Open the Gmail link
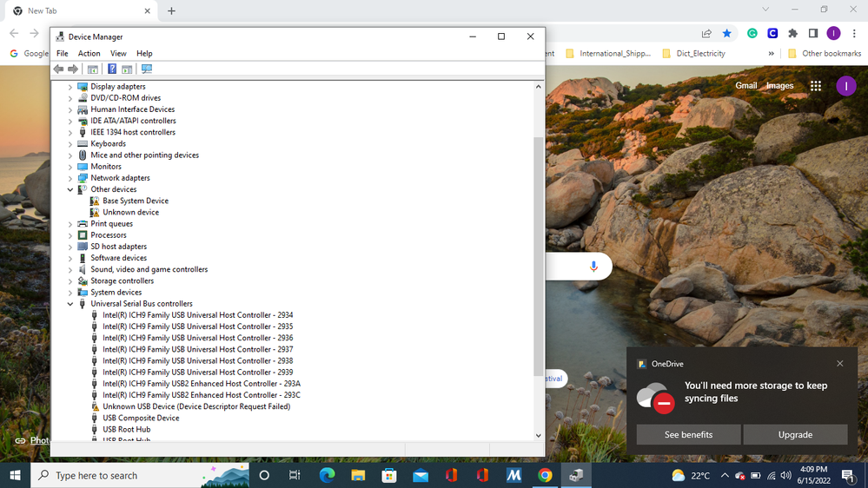Screen dimensions: 868x488 click(745, 86)
